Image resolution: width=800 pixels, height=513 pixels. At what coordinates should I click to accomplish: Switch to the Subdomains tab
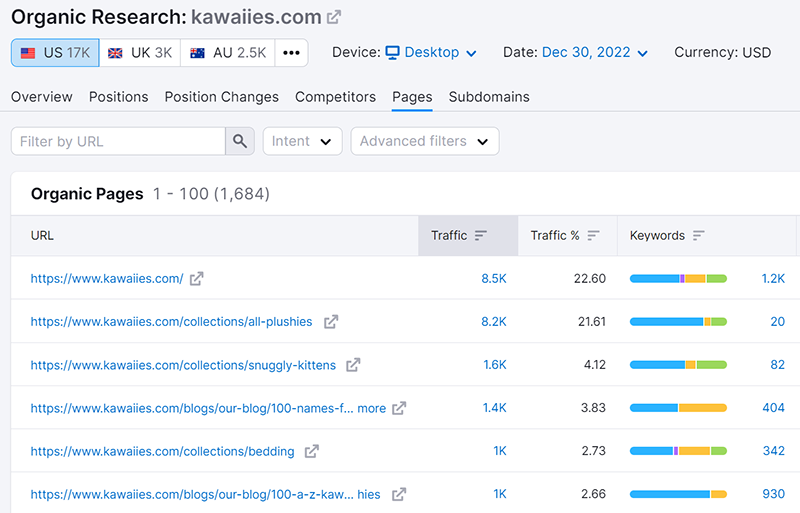click(489, 97)
